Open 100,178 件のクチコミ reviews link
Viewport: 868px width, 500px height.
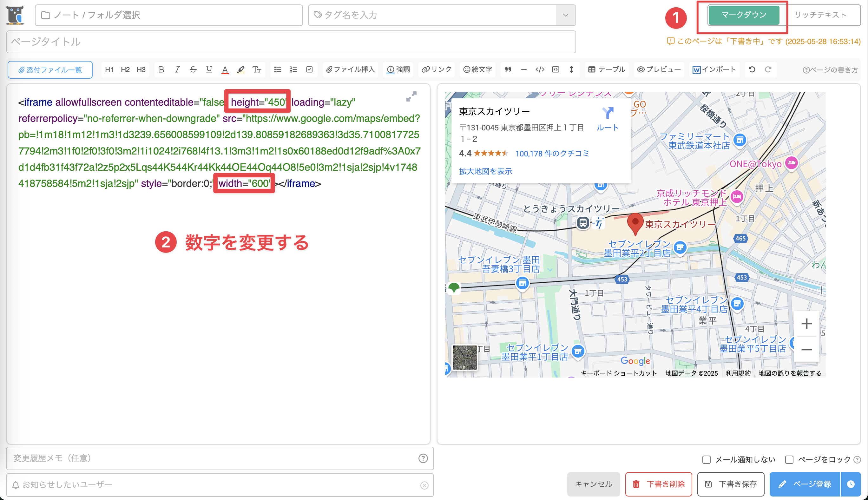552,154
